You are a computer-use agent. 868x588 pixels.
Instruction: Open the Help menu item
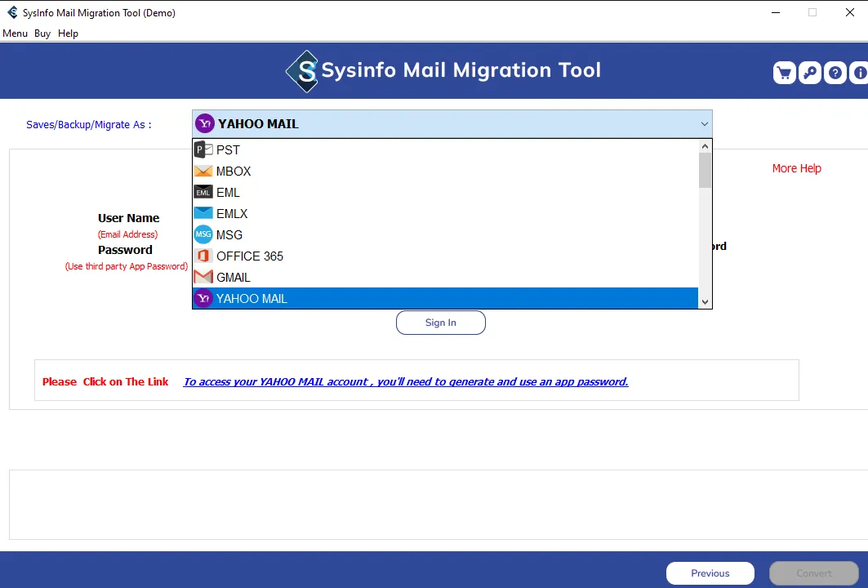coord(68,33)
